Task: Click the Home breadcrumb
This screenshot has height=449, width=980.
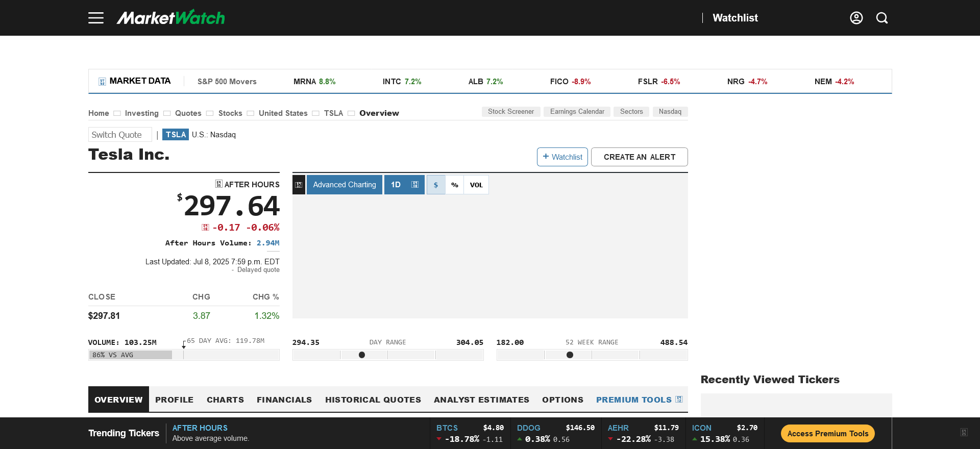Action: coord(99,113)
